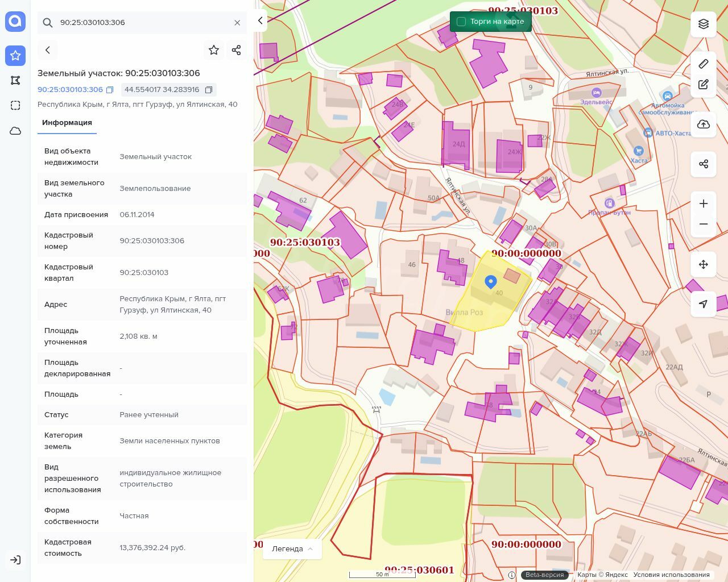Viewport: 728px width, 582px height.
Task: Select the ruler measurement tool
Action: [704, 64]
